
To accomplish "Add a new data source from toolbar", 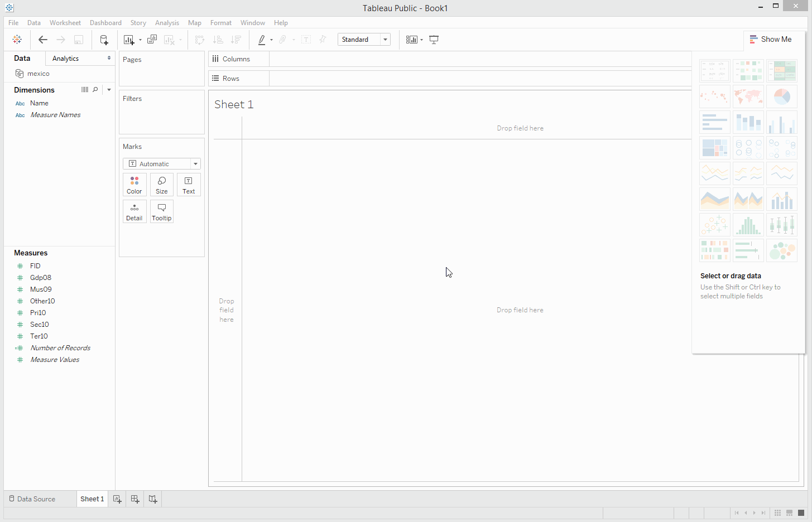I will pyautogui.click(x=104, y=40).
